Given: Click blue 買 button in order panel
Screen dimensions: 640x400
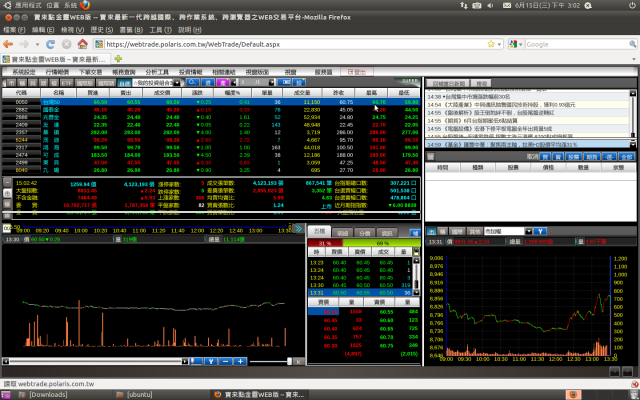Looking at the screenshot, I should click(544, 157).
